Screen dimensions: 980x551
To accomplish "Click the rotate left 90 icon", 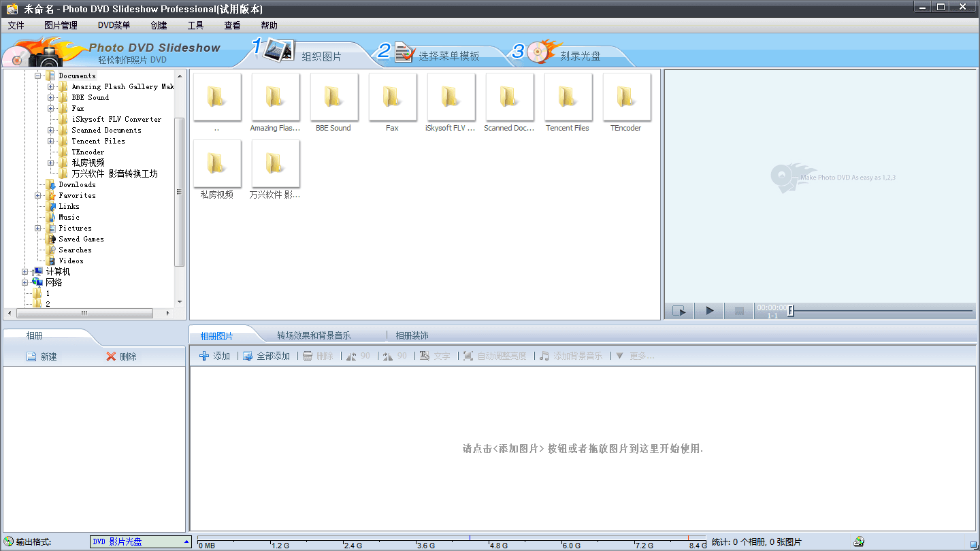I will click(351, 356).
